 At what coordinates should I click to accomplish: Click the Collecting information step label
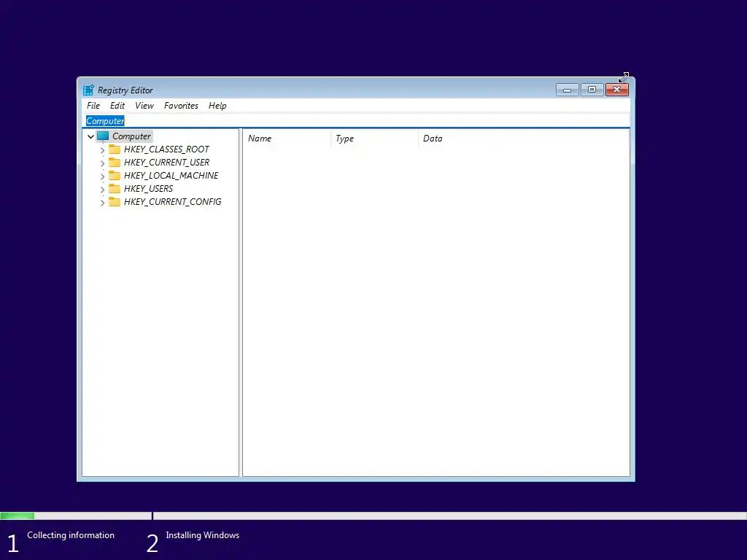pyautogui.click(x=71, y=535)
